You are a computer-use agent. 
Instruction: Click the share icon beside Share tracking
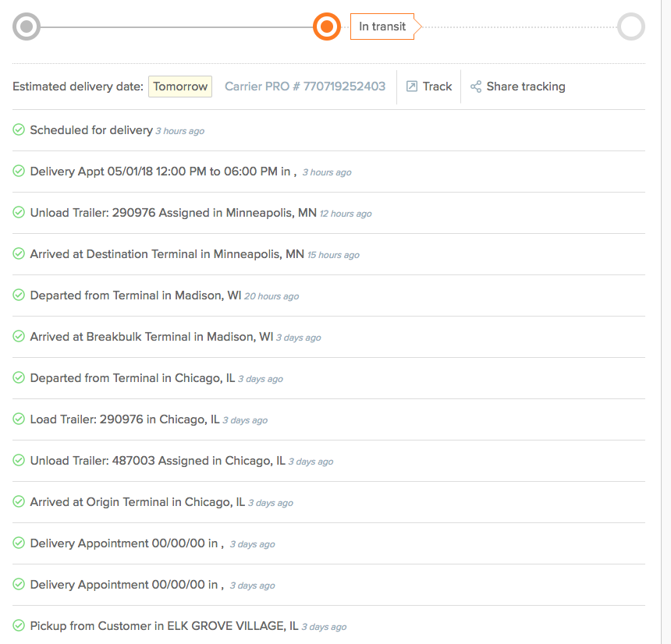coord(476,87)
